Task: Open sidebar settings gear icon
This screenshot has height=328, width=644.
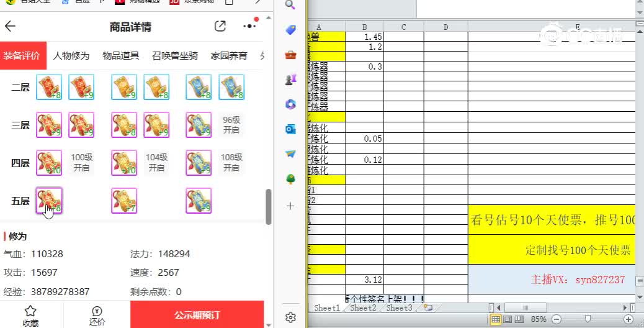Action: [x=290, y=317]
